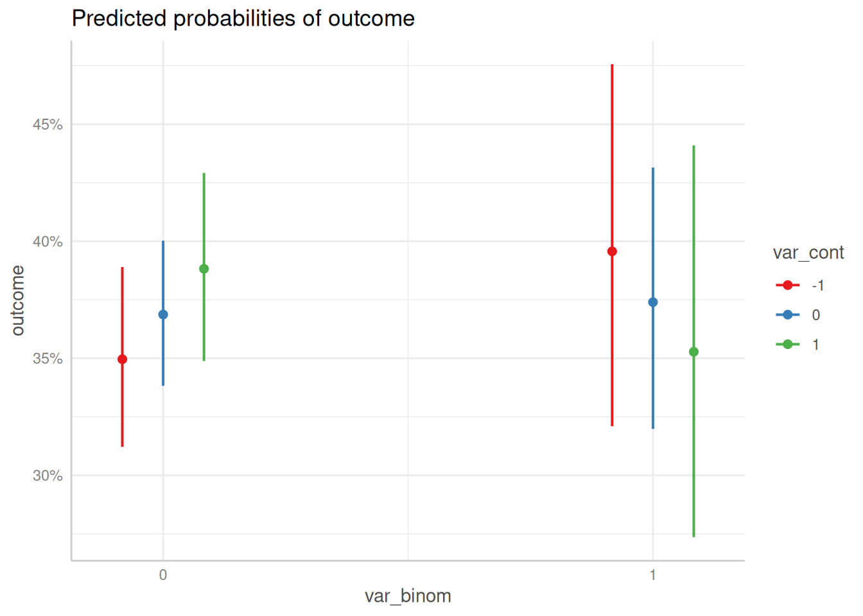The height and width of the screenshot is (616, 863).
Task: Select the green point at var_binom 0
Action: point(204,269)
